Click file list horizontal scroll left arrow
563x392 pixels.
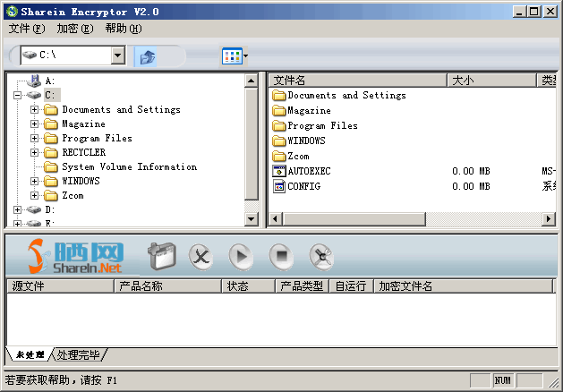click(x=276, y=218)
